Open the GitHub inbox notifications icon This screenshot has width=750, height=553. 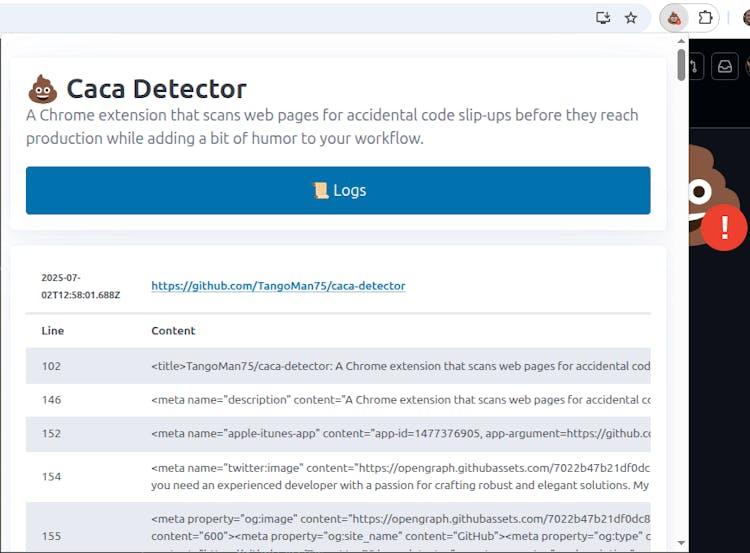click(x=726, y=67)
